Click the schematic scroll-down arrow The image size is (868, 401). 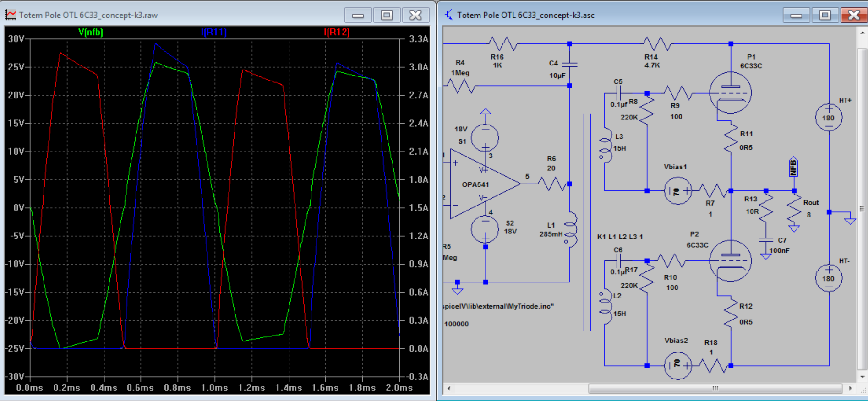coord(862,377)
